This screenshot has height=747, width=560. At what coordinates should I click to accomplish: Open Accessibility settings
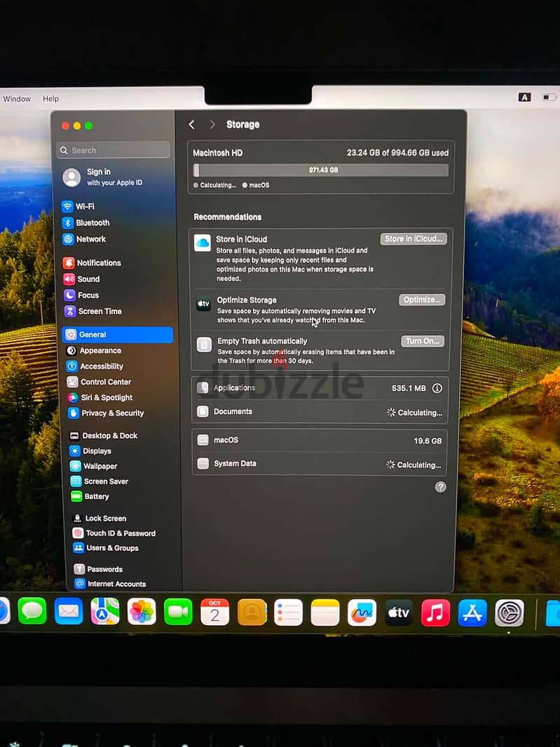point(95,366)
